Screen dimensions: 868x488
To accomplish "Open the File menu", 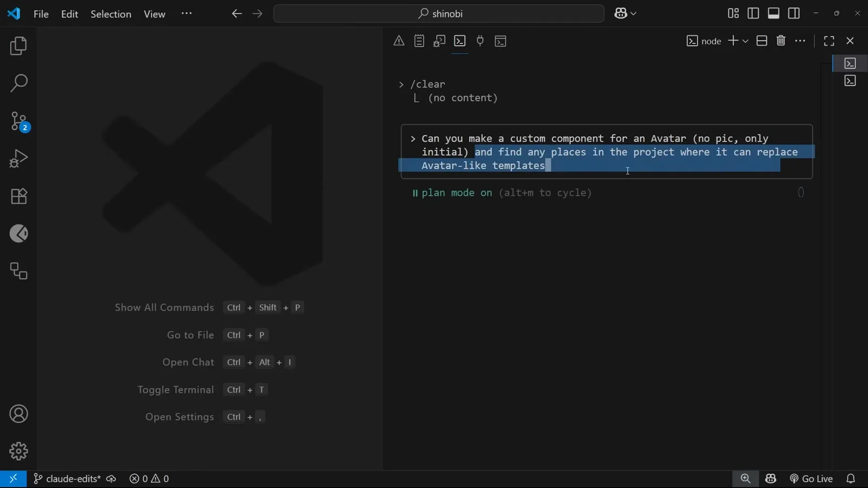I will point(41,14).
